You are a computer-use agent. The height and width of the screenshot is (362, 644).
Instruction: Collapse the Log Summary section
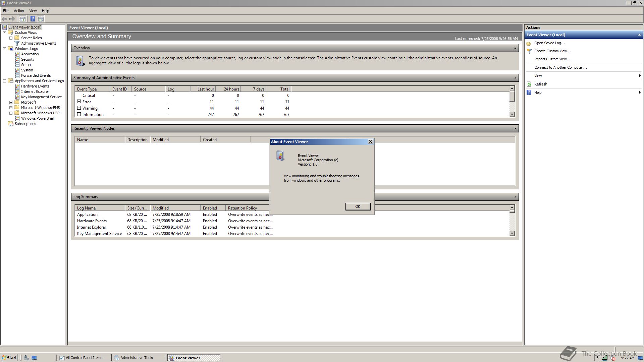pyautogui.click(x=515, y=197)
